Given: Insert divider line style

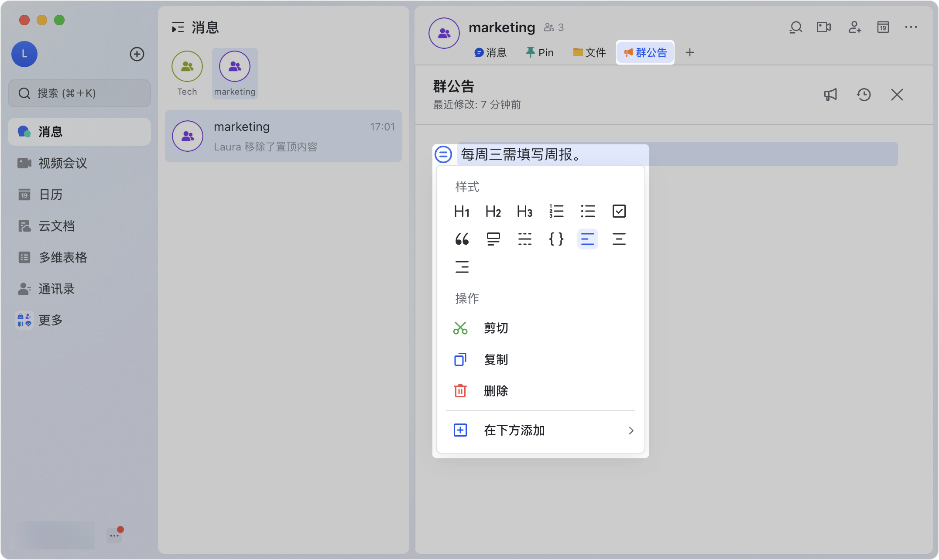Looking at the screenshot, I should click(524, 239).
